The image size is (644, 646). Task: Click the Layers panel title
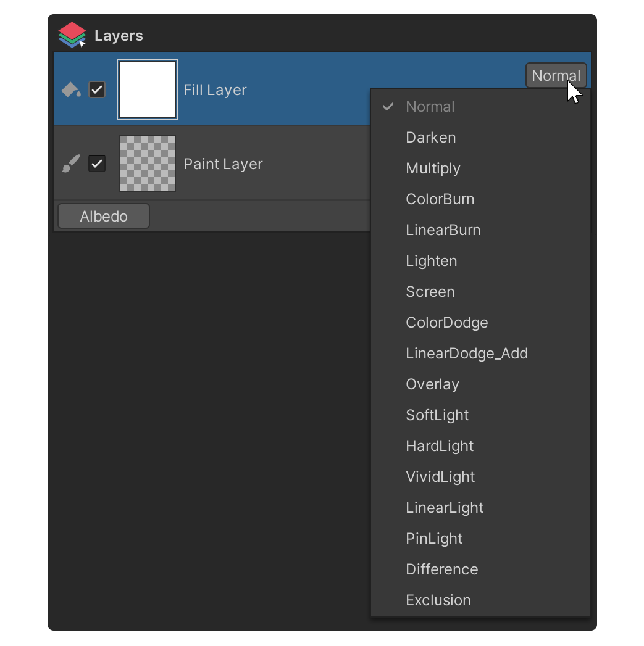(x=119, y=35)
